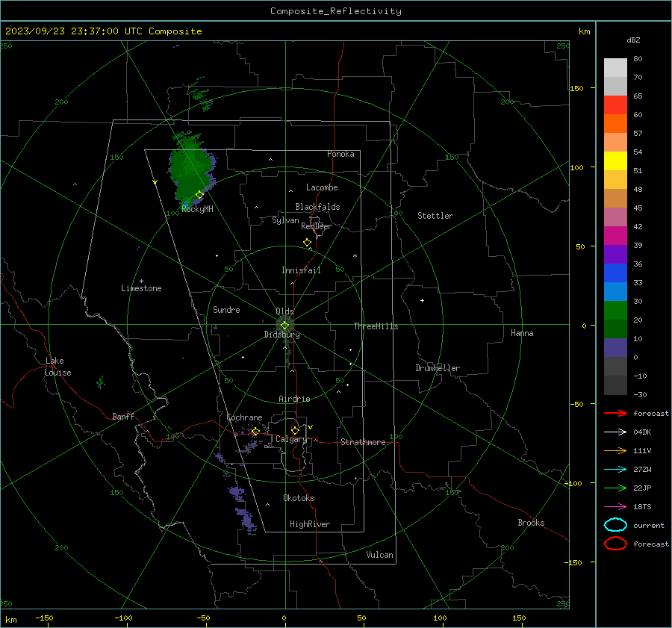
Task: Click the Stettler city label
Action: coord(435,216)
